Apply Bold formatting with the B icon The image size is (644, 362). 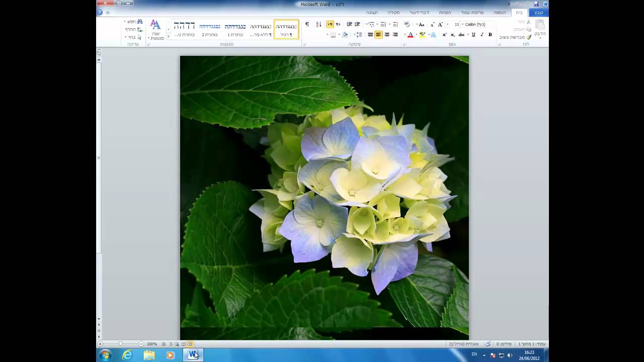tap(490, 35)
